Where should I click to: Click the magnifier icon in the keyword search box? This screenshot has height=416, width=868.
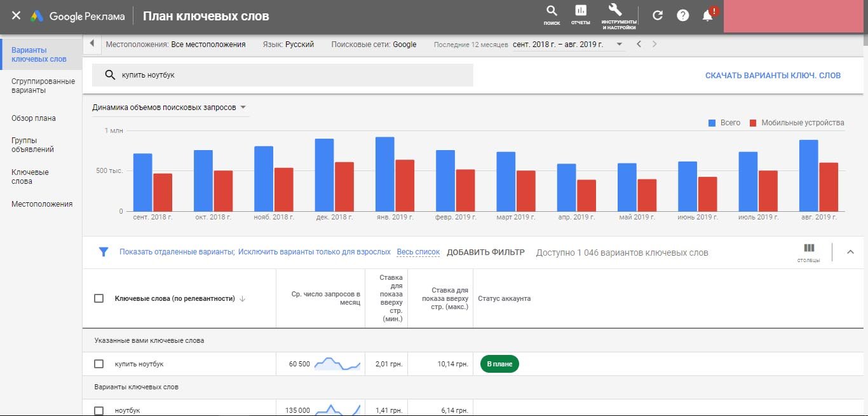point(109,74)
